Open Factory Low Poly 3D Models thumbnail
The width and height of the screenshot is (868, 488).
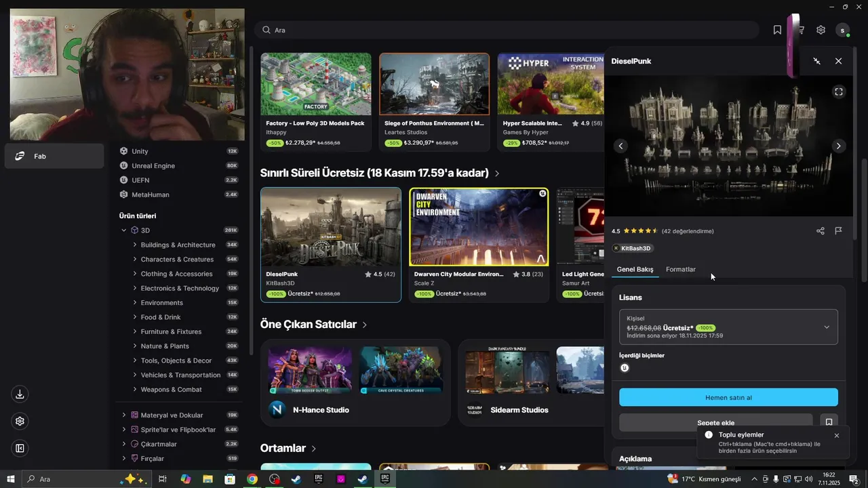(x=316, y=84)
